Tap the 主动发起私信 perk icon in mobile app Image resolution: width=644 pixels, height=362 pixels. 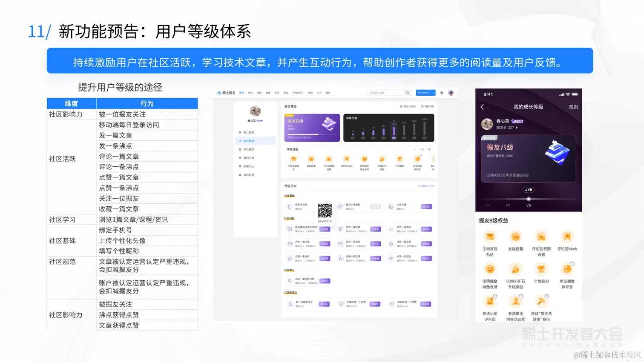pyautogui.click(x=490, y=237)
